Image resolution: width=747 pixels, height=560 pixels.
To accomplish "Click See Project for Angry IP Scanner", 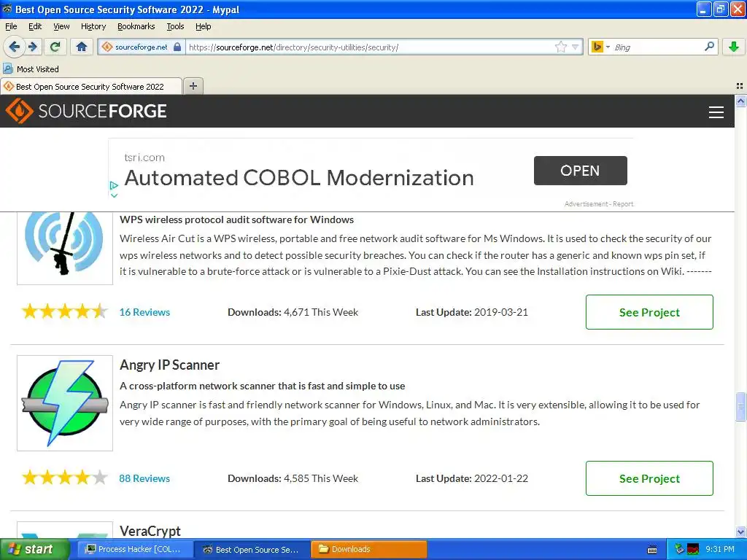I will tap(649, 478).
